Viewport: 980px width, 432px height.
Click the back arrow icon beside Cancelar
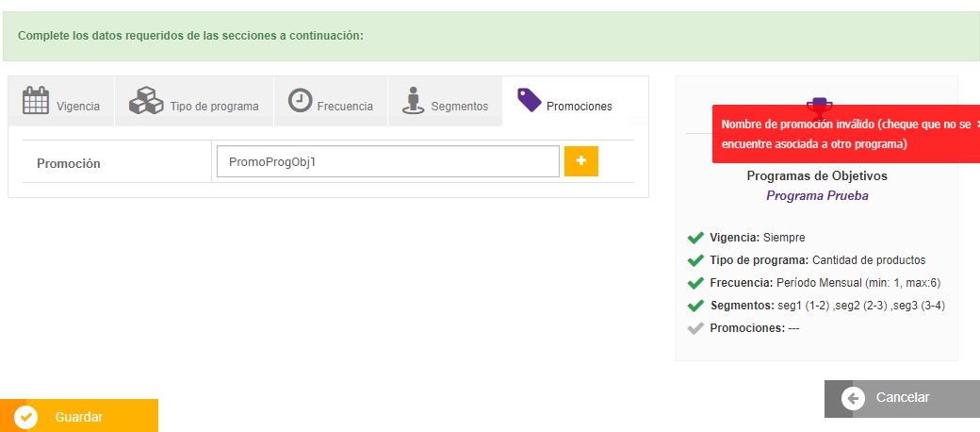(x=854, y=398)
